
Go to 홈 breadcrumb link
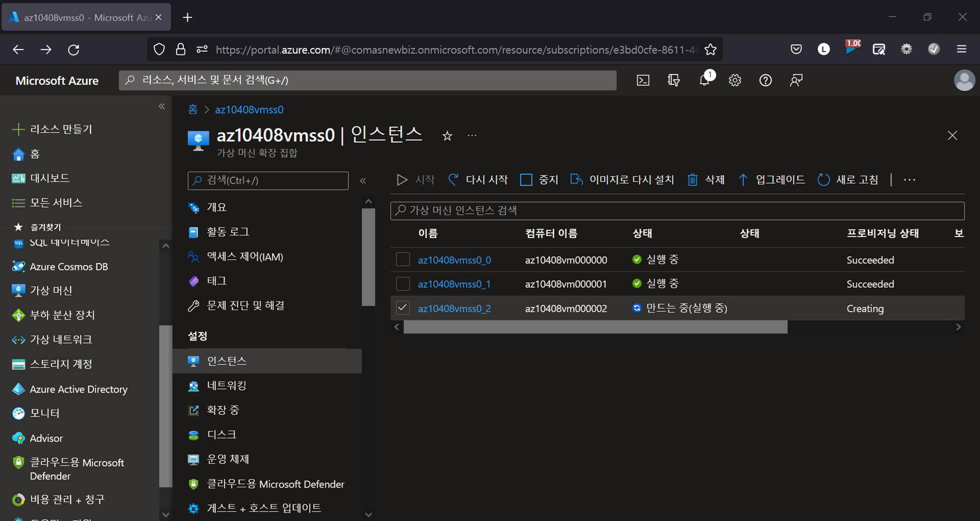click(193, 109)
